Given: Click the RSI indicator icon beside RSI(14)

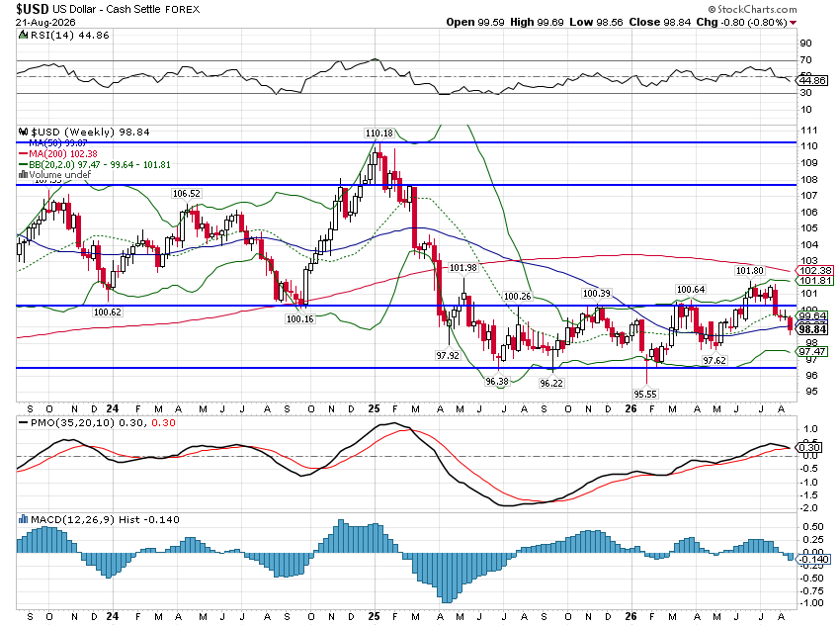Looking at the screenshot, I should pyautogui.click(x=23, y=36).
